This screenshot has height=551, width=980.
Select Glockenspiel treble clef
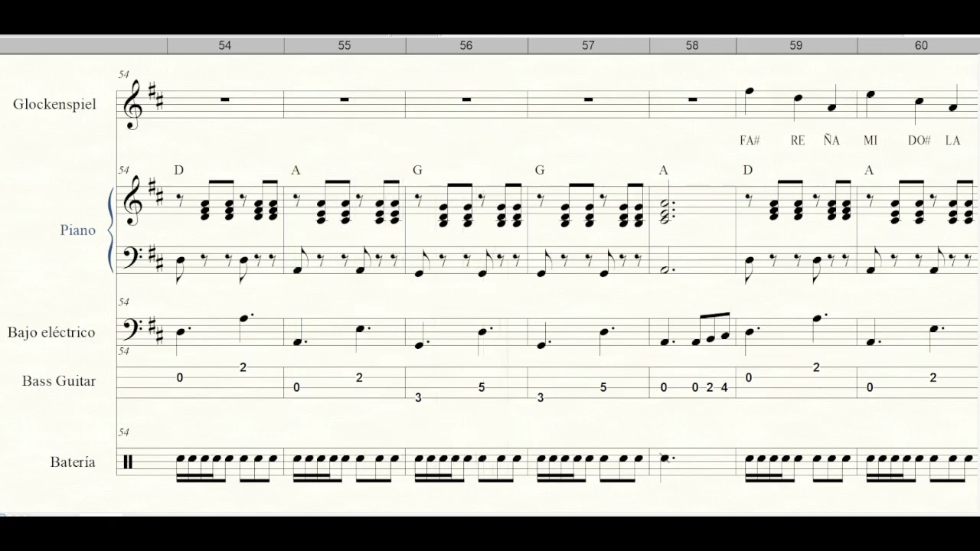(x=135, y=104)
